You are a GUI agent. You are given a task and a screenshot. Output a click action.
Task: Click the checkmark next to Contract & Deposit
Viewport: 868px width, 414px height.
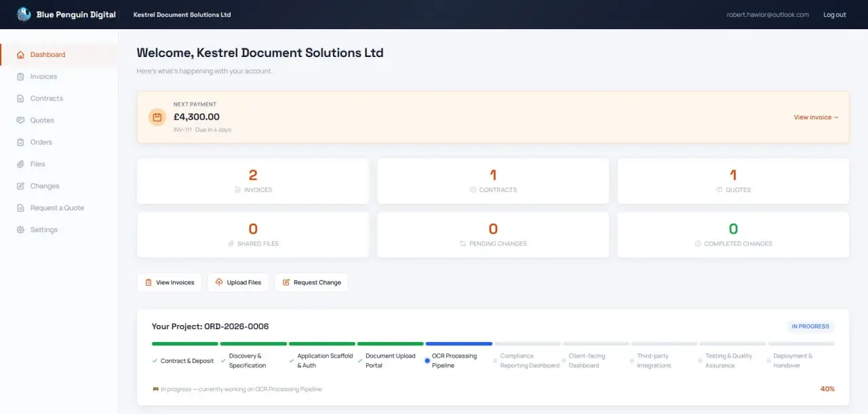click(155, 361)
